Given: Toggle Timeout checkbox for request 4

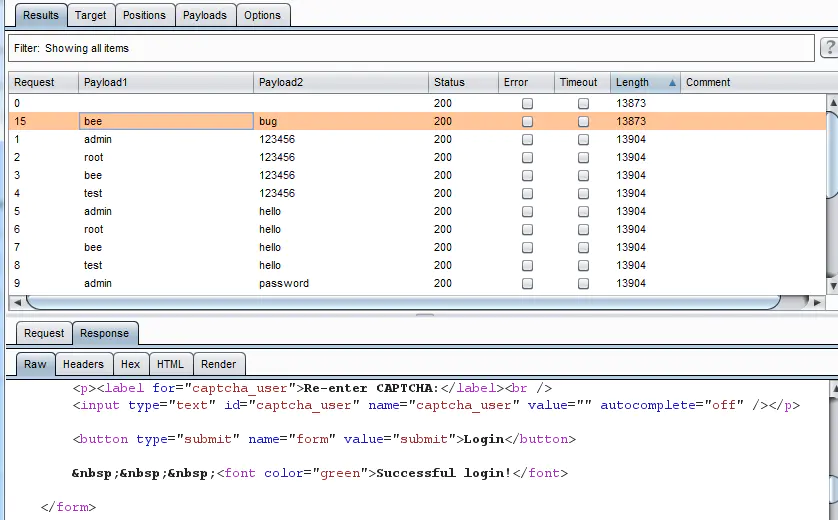Looking at the screenshot, I should (584, 193).
